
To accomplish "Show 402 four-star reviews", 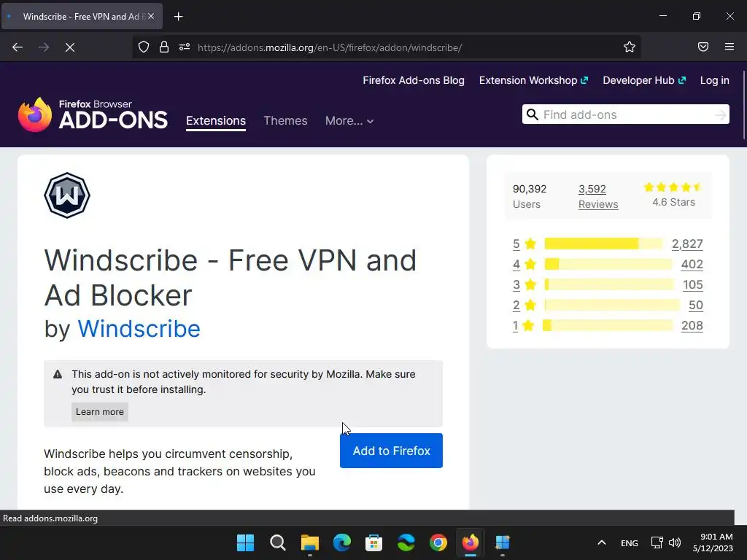I will [692, 264].
